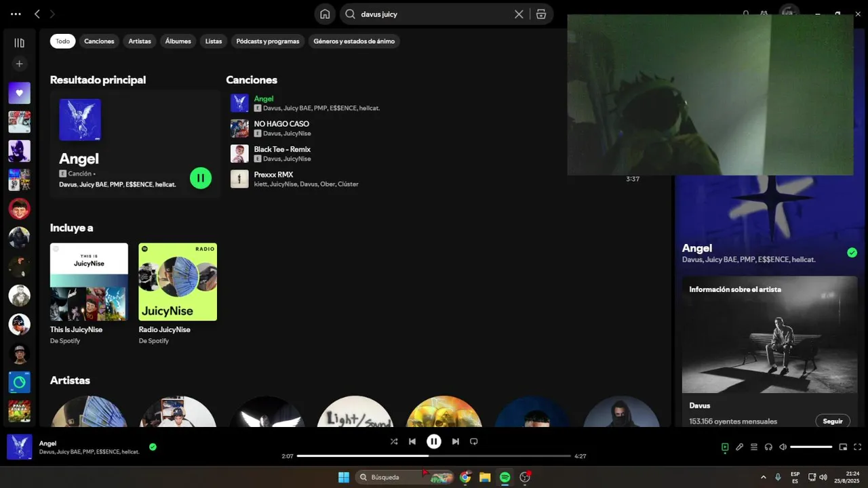Open Angel title in Now Playing panel

[697, 248]
